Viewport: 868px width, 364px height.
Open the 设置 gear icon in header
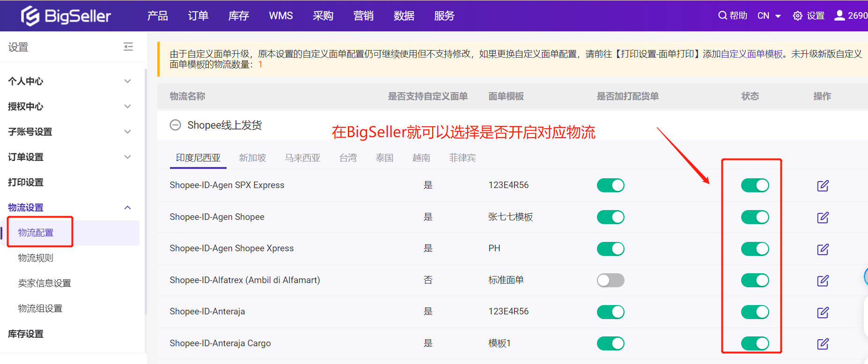(x=797, y=16)
